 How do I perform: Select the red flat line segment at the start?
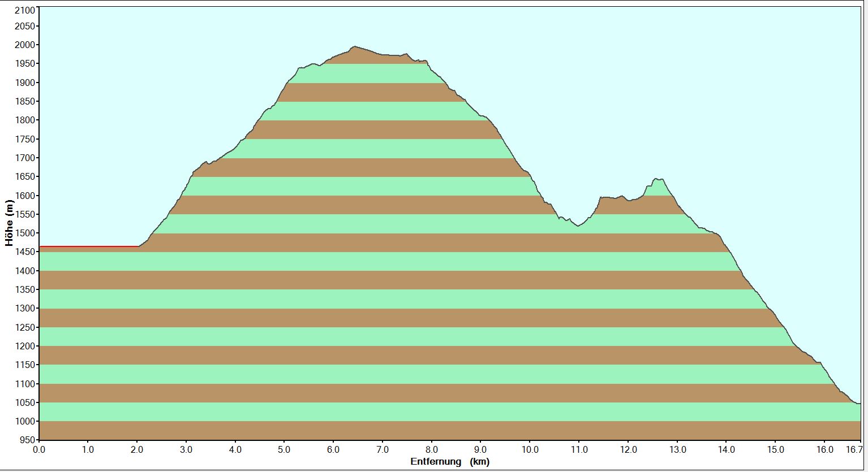(x=89, y=246)
